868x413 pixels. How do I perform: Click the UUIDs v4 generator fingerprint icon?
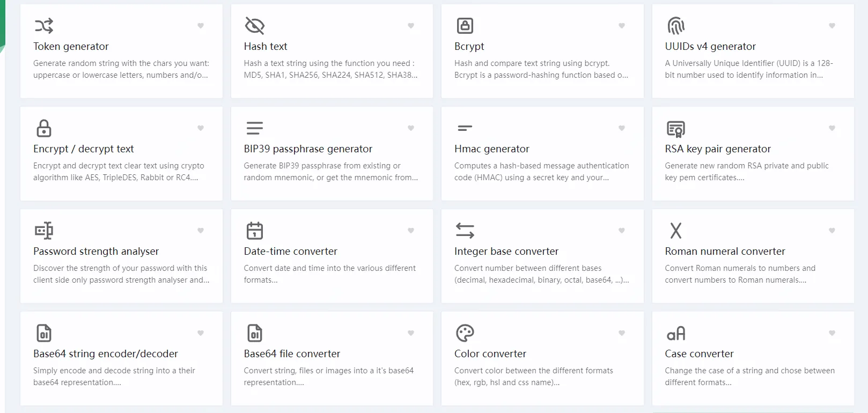point(675,26)
